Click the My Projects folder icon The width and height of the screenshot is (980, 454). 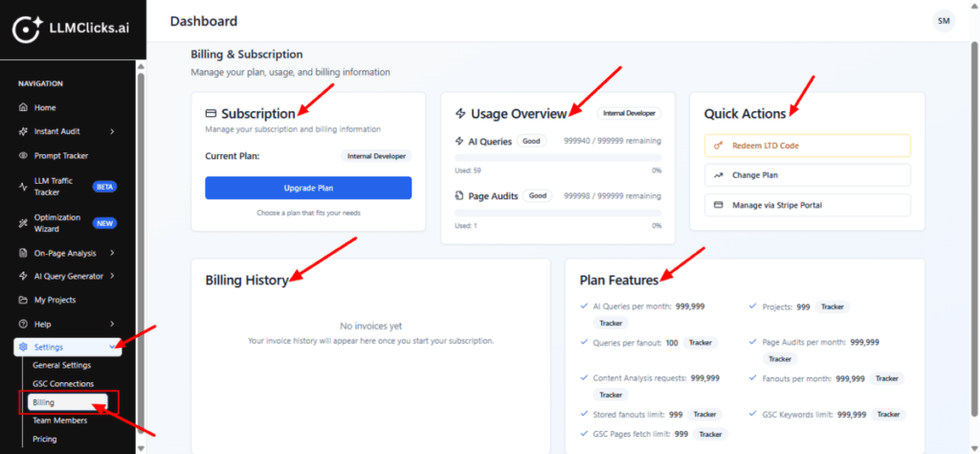[x=23, y=300]
